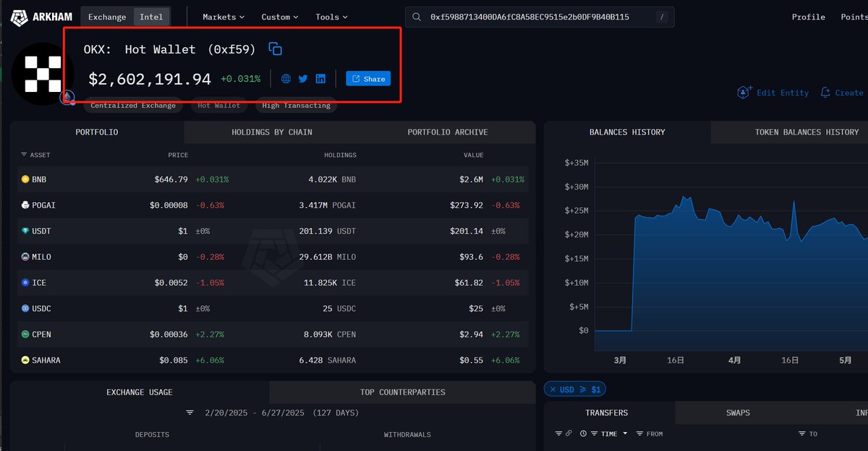Select the BALANCES HISTORY tab
This screenshot has height=451, width=868.
coord(627,132)
